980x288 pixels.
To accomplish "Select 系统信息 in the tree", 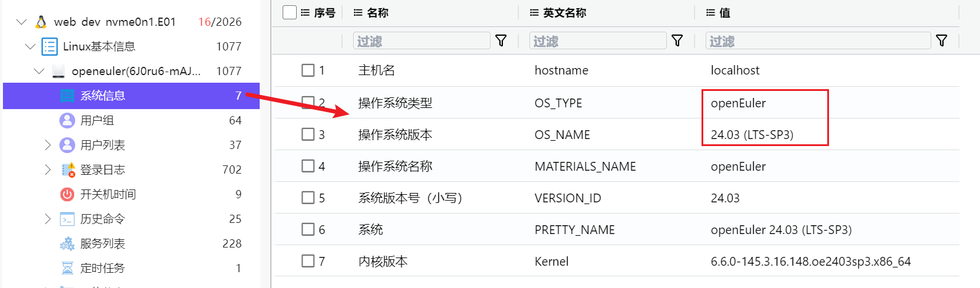I will coord(131,96).
